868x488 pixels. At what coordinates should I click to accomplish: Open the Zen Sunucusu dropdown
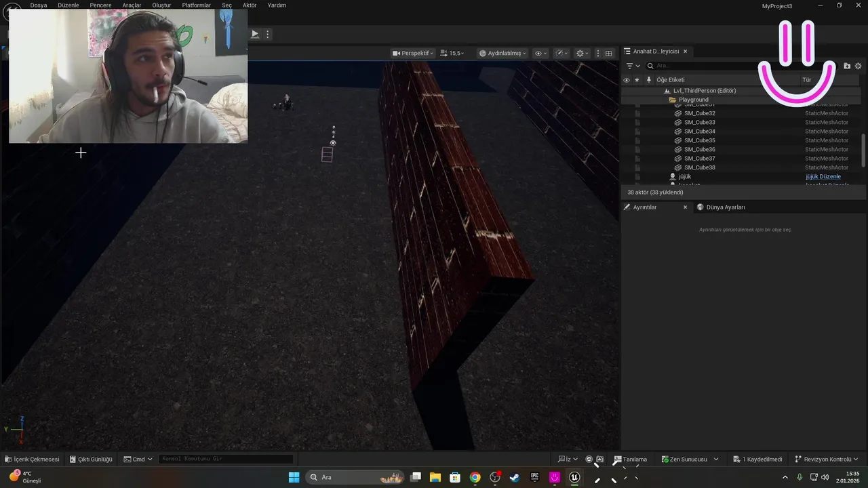[690, 459]
